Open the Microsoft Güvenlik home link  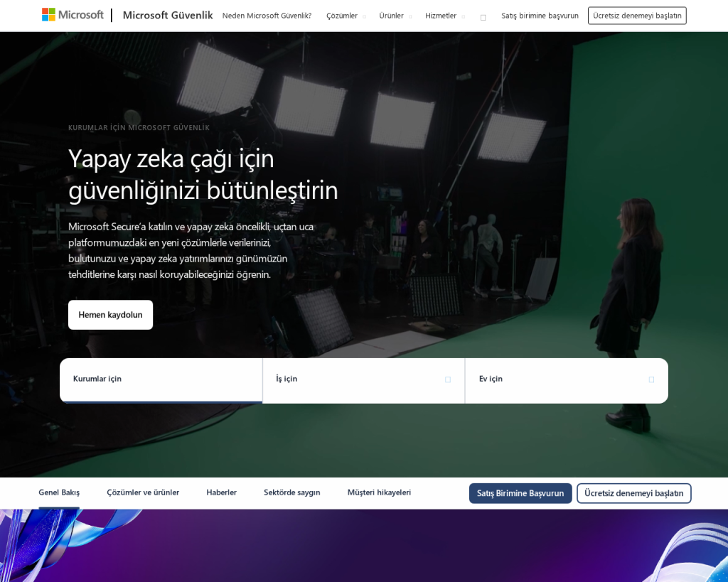168,16
